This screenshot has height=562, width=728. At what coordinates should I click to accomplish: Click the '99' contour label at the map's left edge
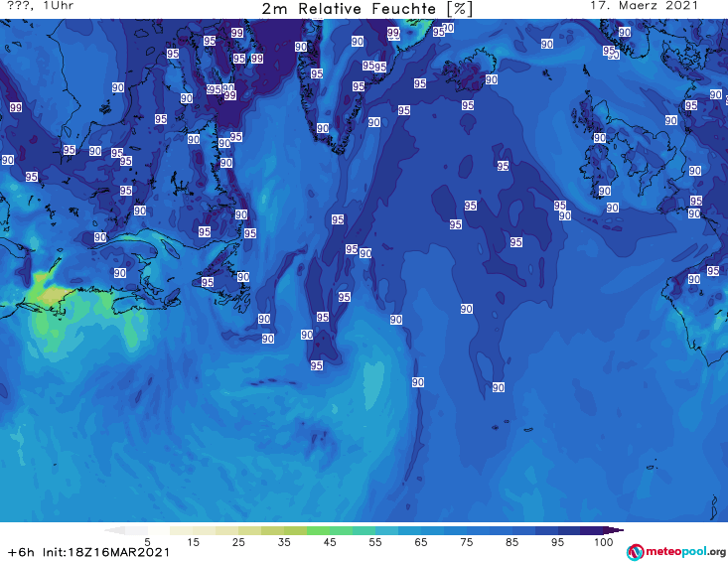point(16,107)
